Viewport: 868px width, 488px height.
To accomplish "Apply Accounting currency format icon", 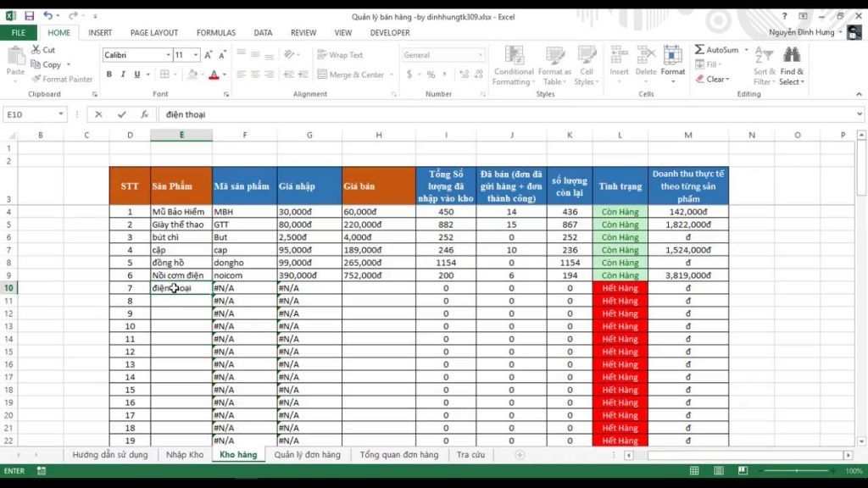I will (x=409, y=75).
